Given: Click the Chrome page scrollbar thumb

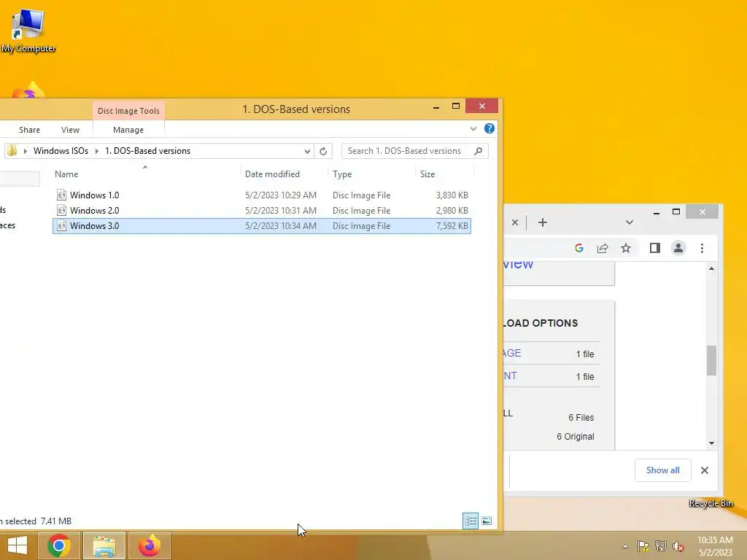Looking at the screenshot, I should coord(711,360).
